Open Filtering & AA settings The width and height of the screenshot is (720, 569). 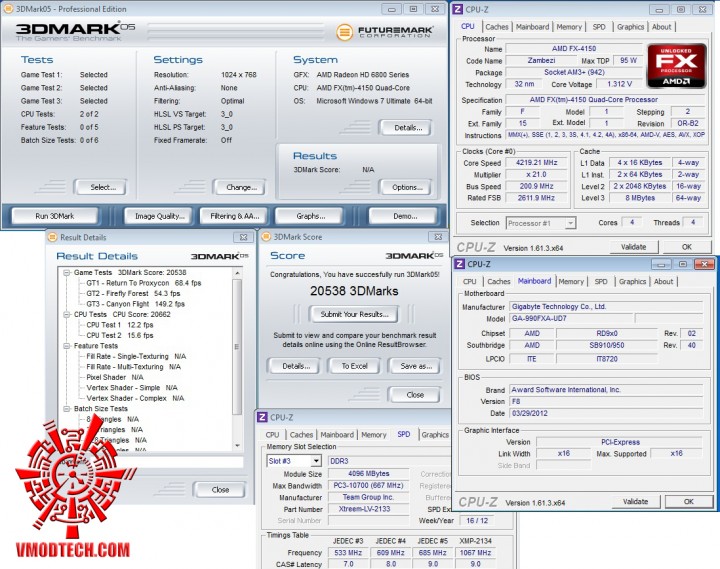click(235, 216)
